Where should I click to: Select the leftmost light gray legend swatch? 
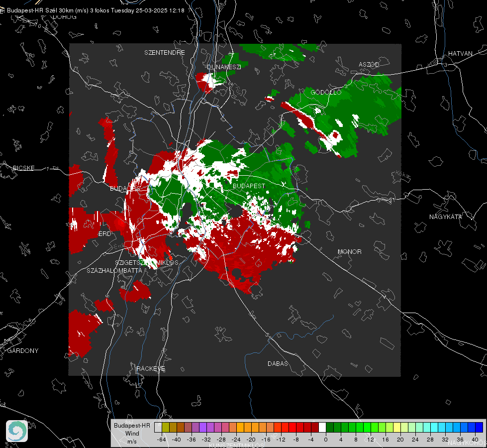pos(158,427)
